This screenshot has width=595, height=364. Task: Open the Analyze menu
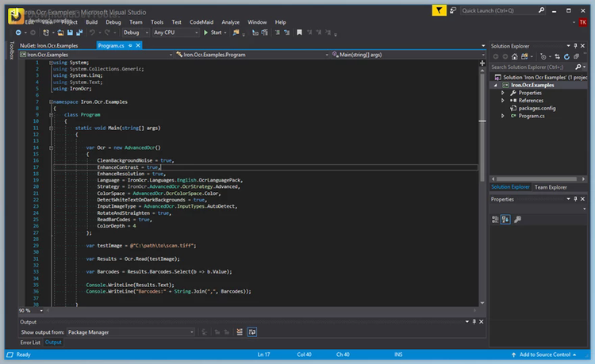tap(230, 22)
